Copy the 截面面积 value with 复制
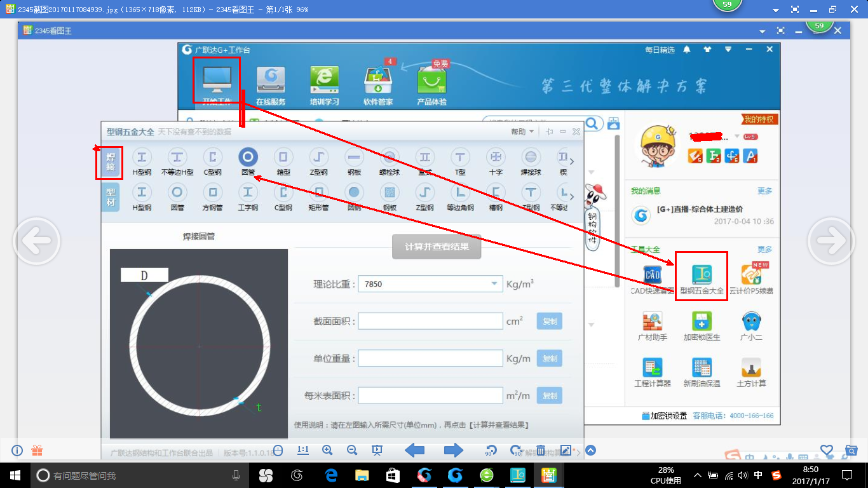Viewport: 868px width, 488px height. (x=550, y=322)
